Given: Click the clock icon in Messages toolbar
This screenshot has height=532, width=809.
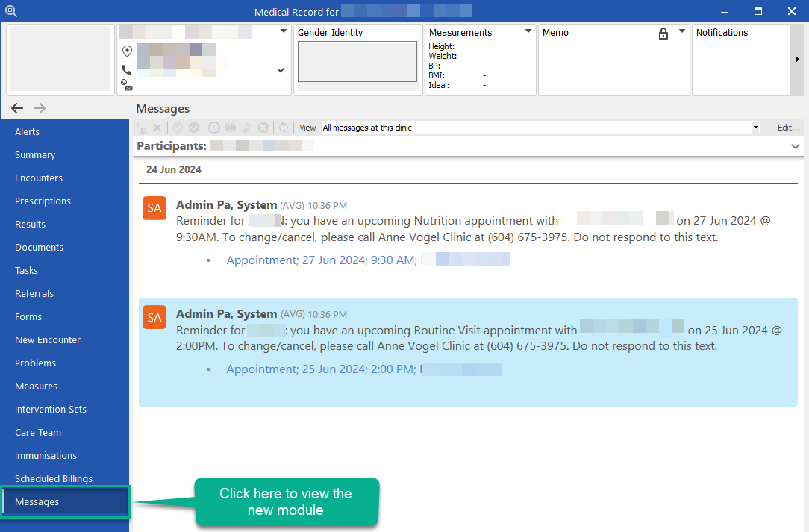Looking at the screenshot, I should pos(214,128).
